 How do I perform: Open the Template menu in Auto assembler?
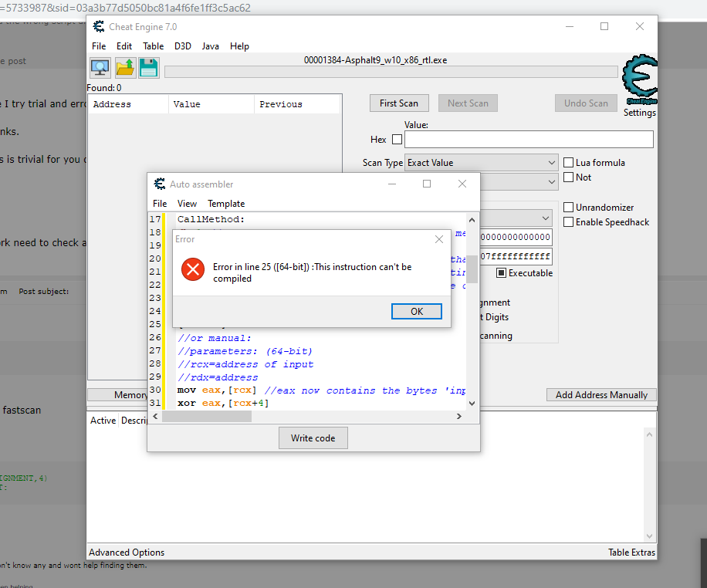pos(226,204)
